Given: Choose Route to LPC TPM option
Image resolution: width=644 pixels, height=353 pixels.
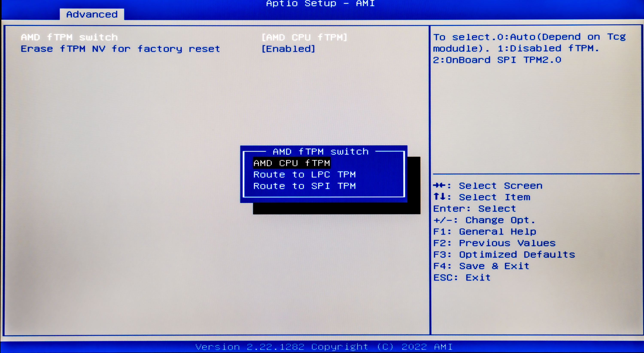Looking at the screenshot, I should tap(304, 174).
